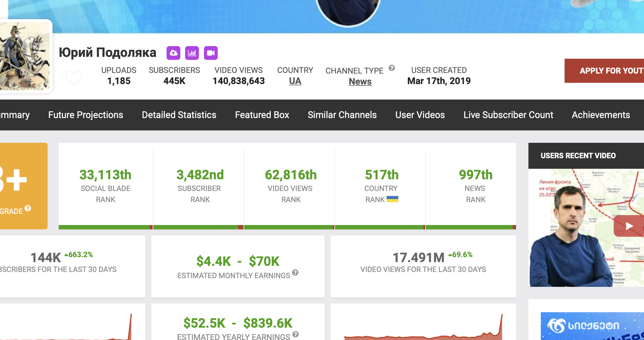
Task: Click the Grade help question mark icon
Action: 28,208
